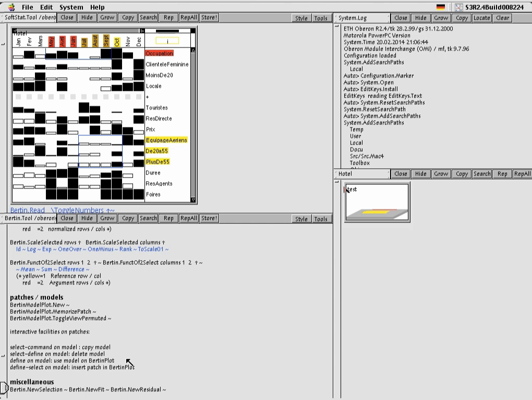Open the Help menu
The image size is (532, 400).
pyautogui.click(x=98, y=7)
